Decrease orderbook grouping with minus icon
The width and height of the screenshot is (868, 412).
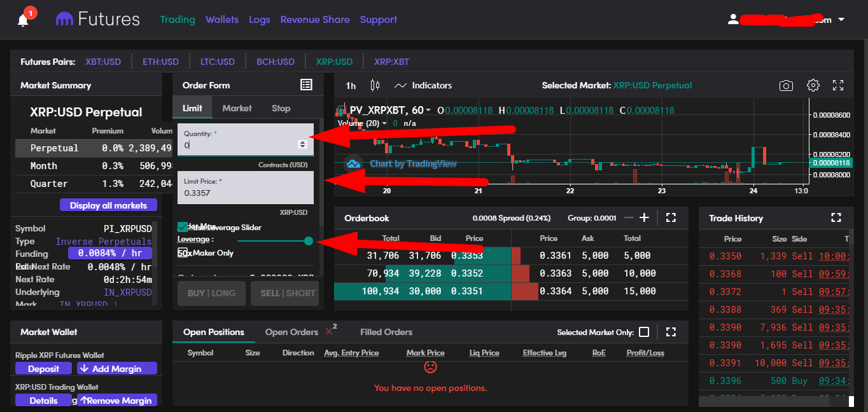tap(629, 217)
